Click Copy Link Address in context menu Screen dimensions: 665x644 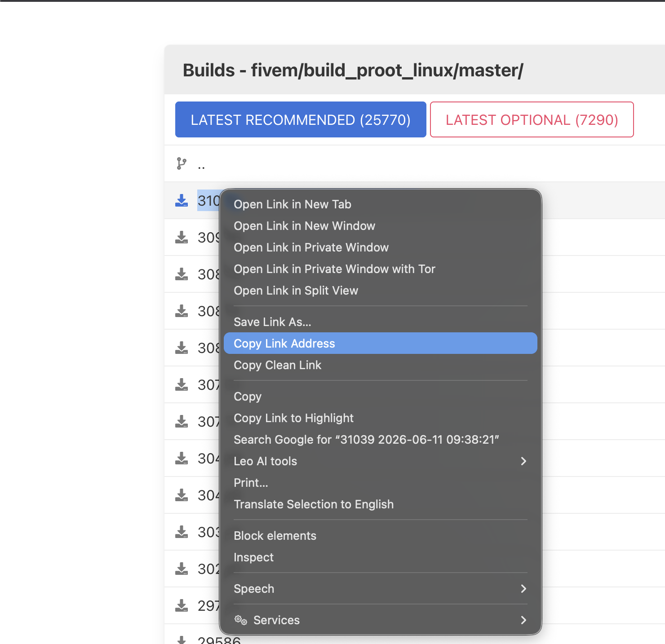[x=380, y=344]
